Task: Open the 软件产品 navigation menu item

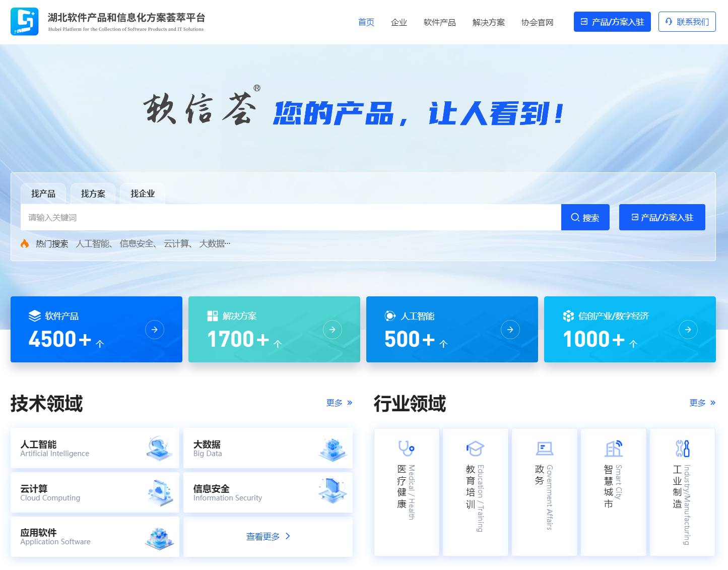Action: click(439, 22)
